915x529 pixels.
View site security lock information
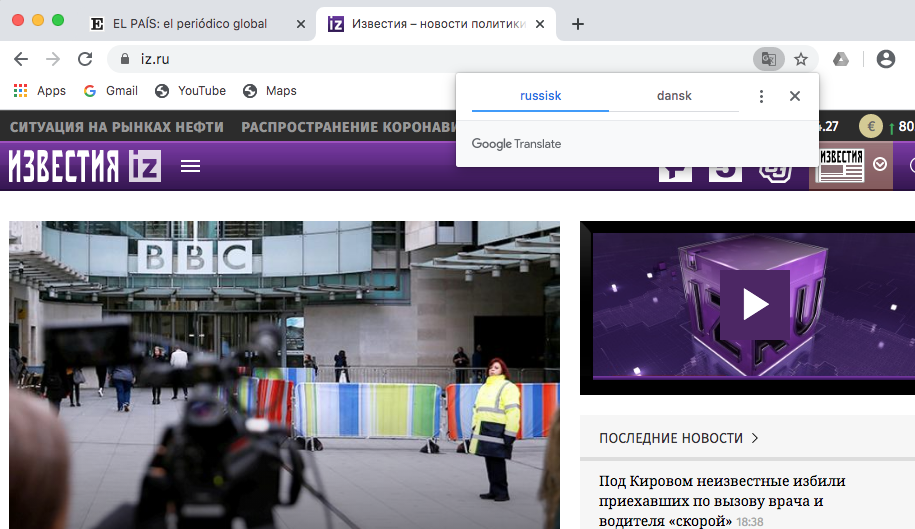point(124,59)
